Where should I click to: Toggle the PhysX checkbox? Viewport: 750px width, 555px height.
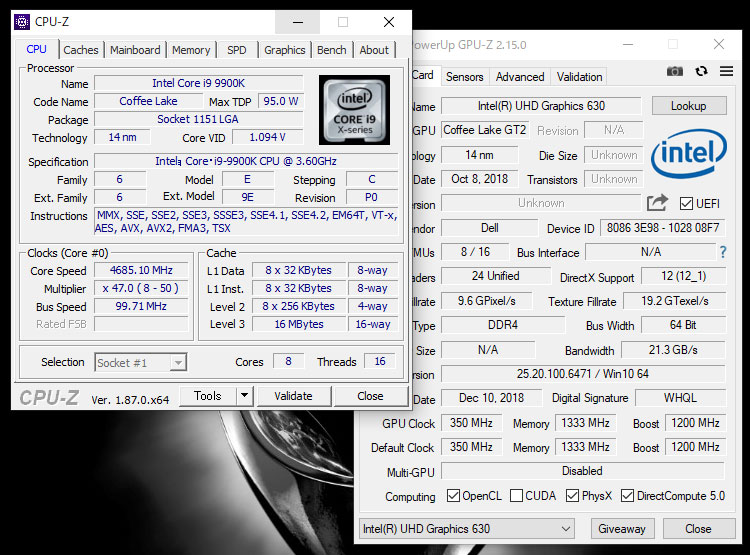click(x=572, y=496)
